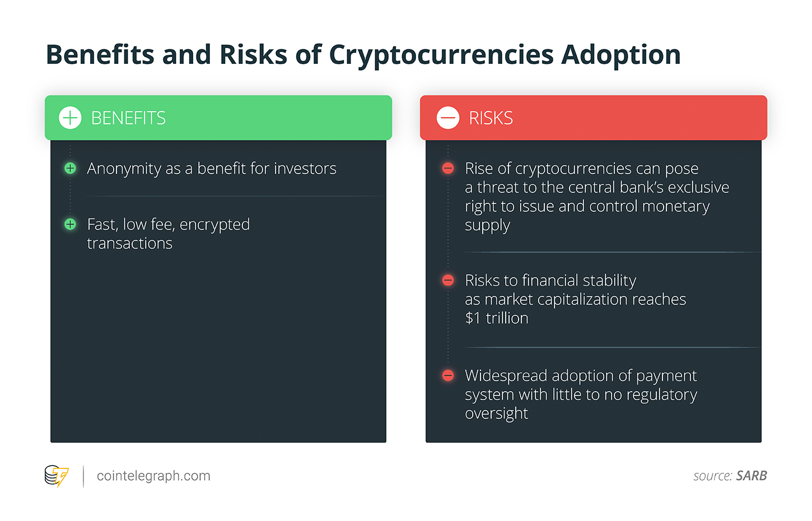This screenshot has height=521, width=812.
Task: Click red minus bullet beside Rise of cryptocurrencies
Action: [x=448, y=168]
